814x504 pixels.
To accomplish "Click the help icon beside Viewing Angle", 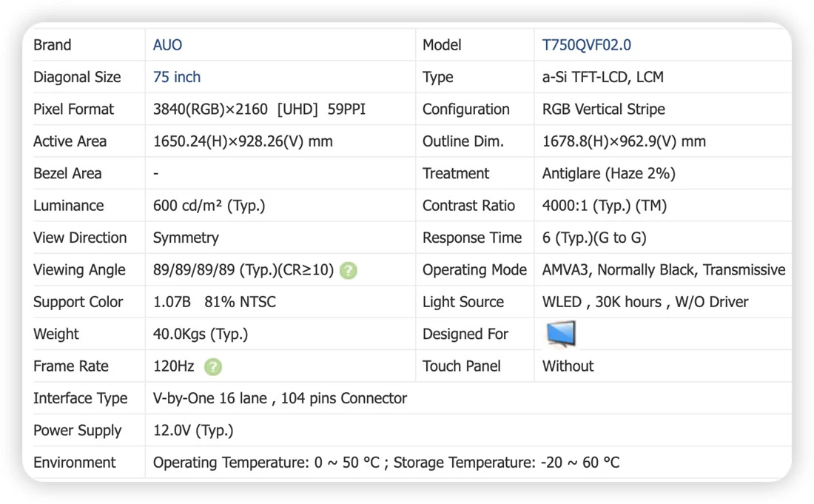I will [x=349, y=270].
